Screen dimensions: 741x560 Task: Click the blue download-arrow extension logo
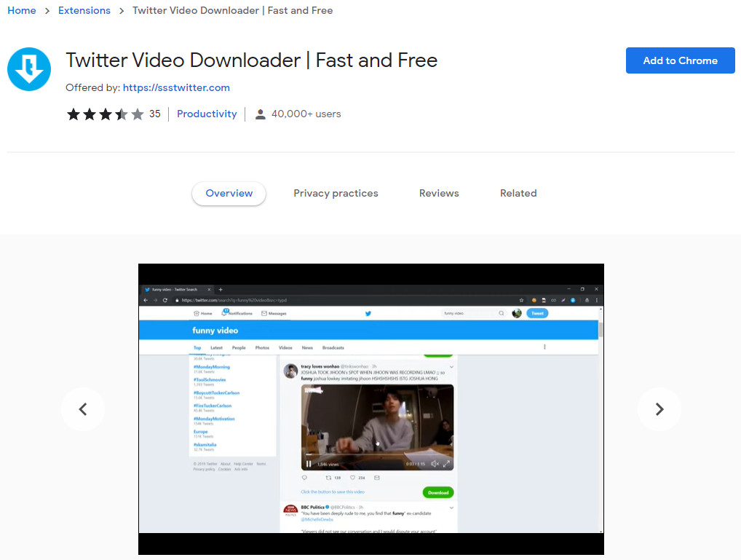tap(29, 69)
